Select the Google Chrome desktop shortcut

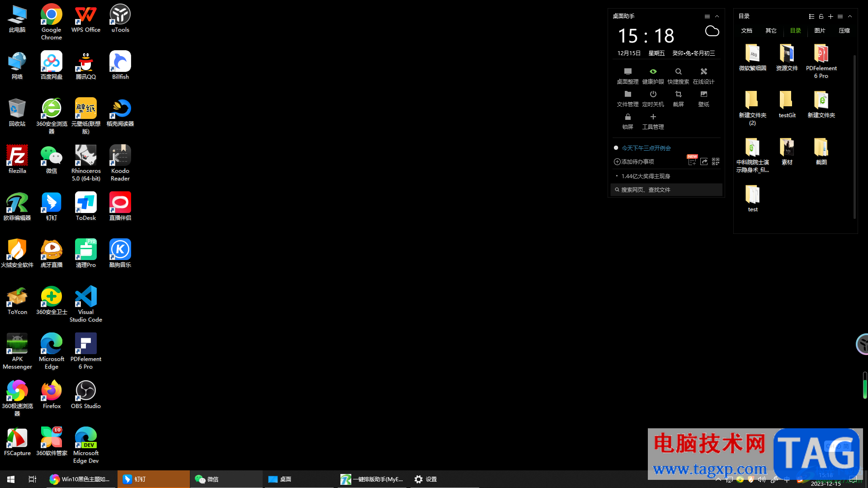[52, 22]
